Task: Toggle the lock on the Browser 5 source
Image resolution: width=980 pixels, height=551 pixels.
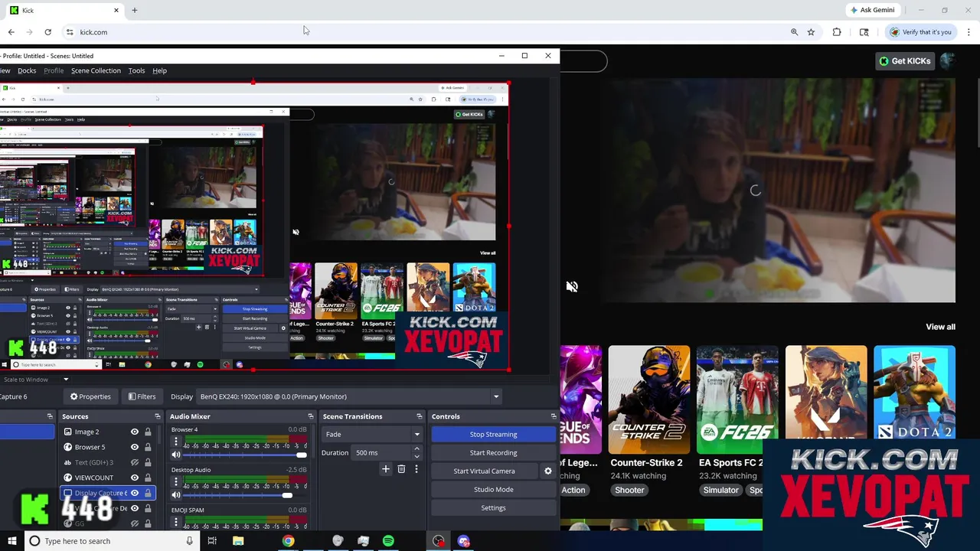Action: pyautogui.click(x=148, y=447)
